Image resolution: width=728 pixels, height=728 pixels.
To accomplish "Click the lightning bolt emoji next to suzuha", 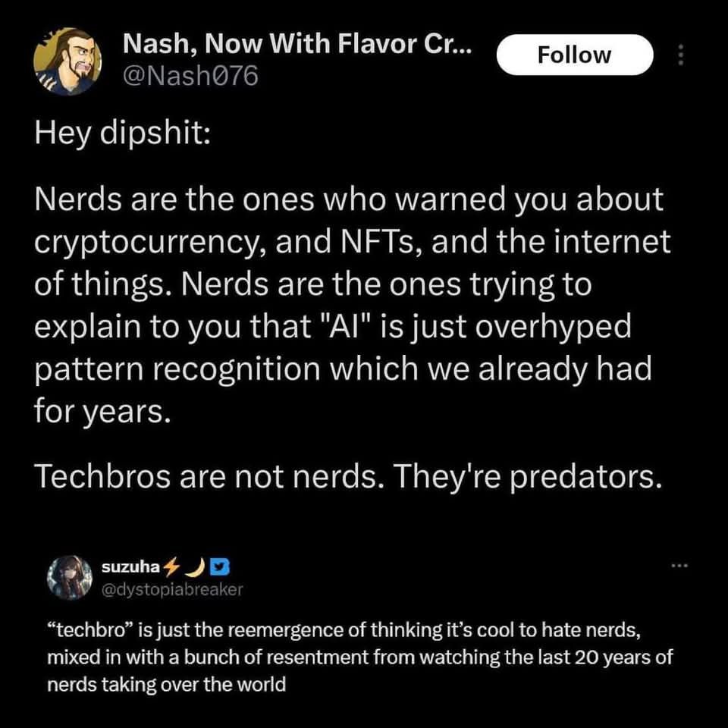I will coord(171,566).
